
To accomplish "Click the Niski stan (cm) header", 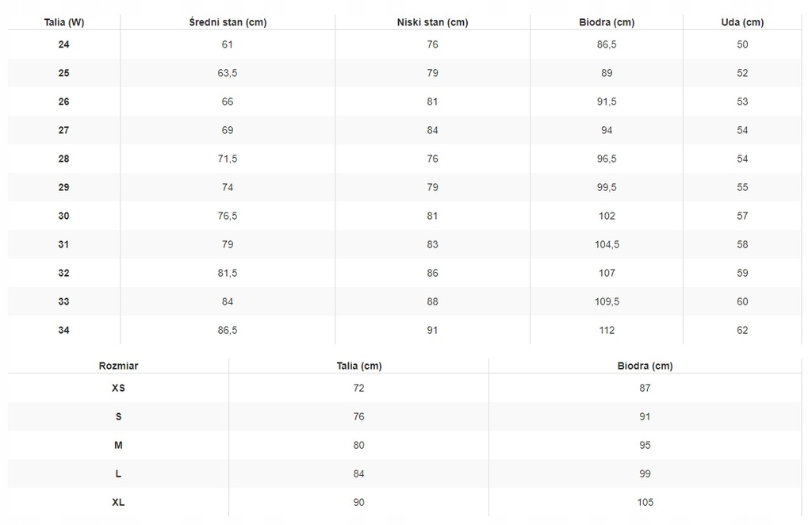I will (432, 22).
